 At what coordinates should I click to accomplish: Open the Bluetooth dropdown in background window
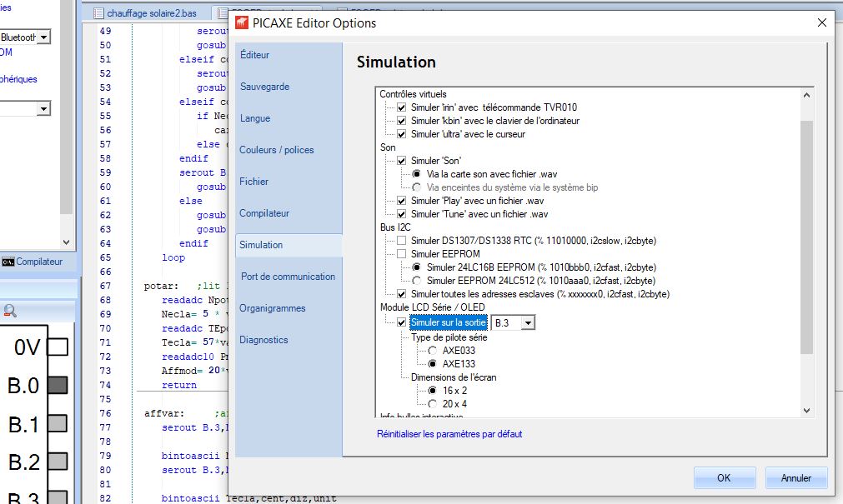pyautogui.click(x=43, y=37)
